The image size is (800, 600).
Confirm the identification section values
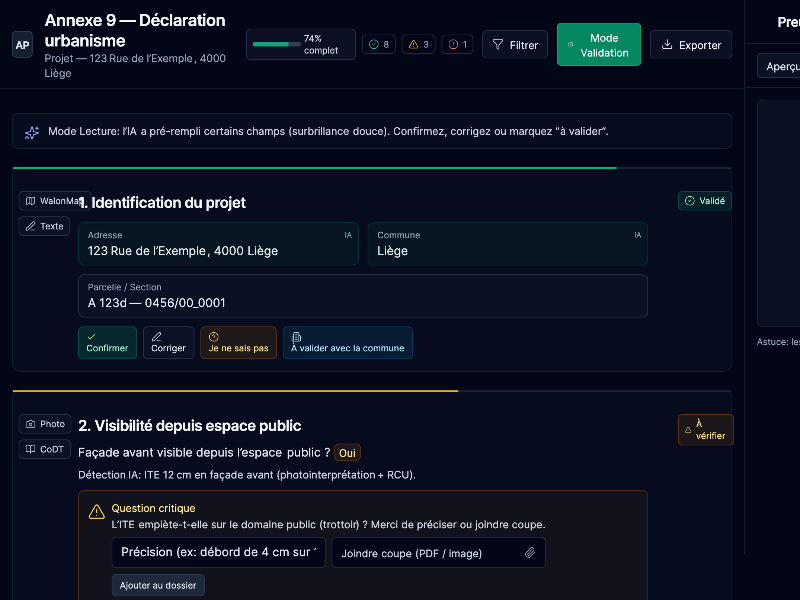point(107,342)
